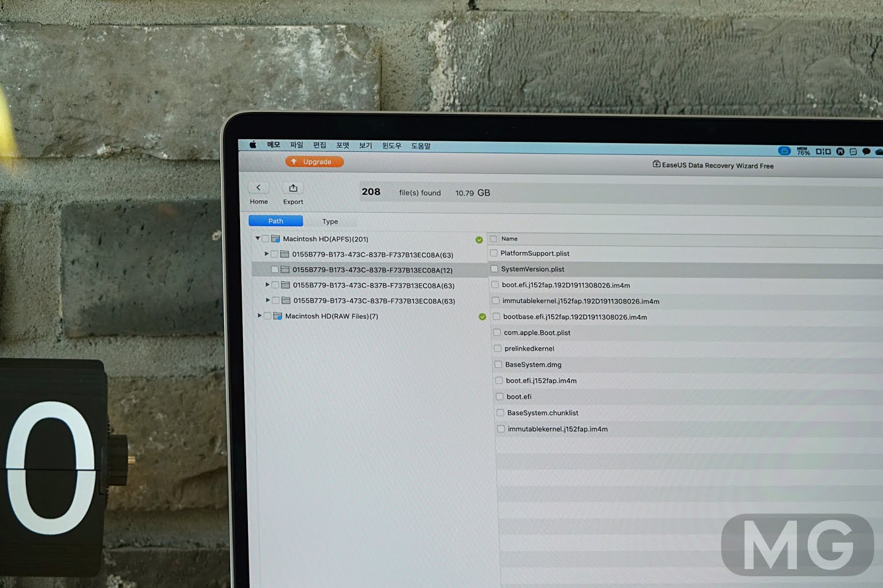The width and height of the screenshot is (883, 588).
Task: Select file boot.efi.j152fap.192D1911308026.im4m
Action: tap(566, 285)
